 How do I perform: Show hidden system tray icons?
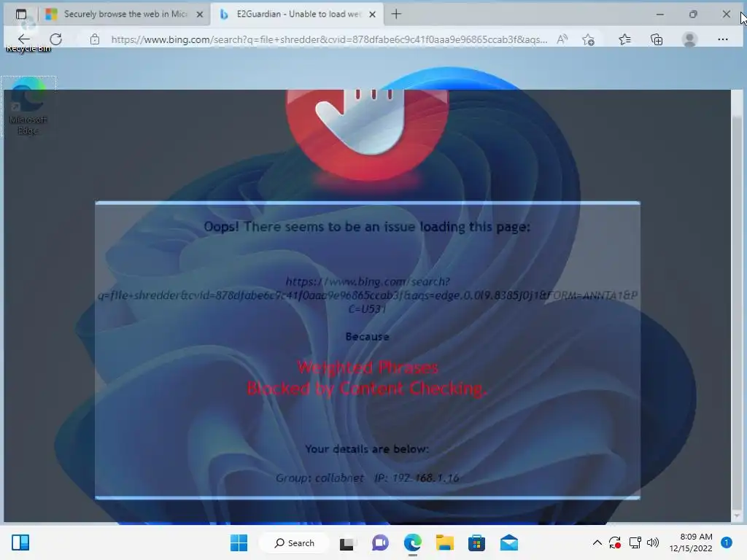597,542
